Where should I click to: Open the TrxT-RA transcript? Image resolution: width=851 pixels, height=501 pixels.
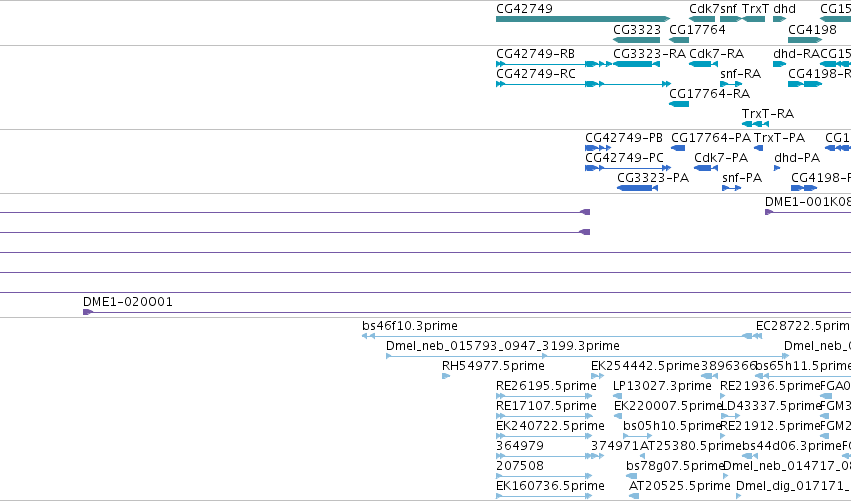[755, 124]
